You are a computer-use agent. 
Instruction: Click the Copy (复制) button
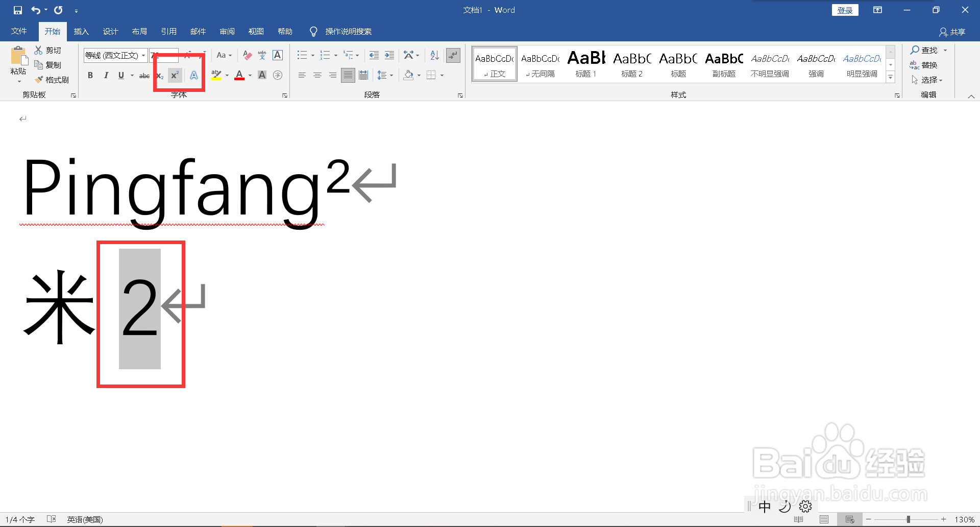point(47,65)
